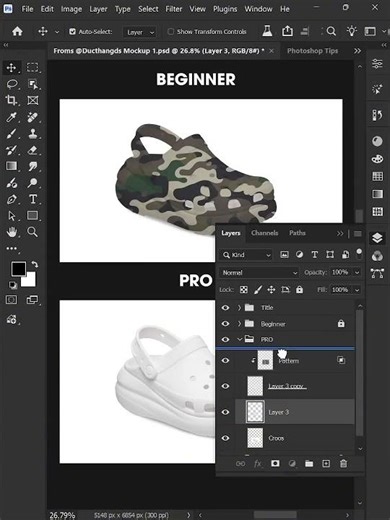390x520 pixels.
Task: Open the Fill dropdown arrow
Action: 357,290
